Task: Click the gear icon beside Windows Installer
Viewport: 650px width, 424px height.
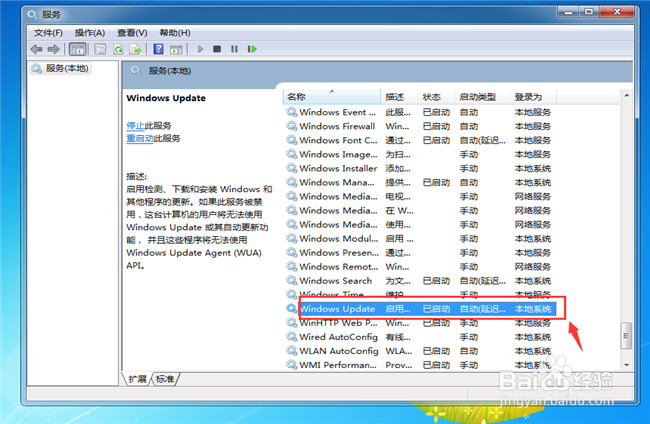Action: click(x=292, y=168)
